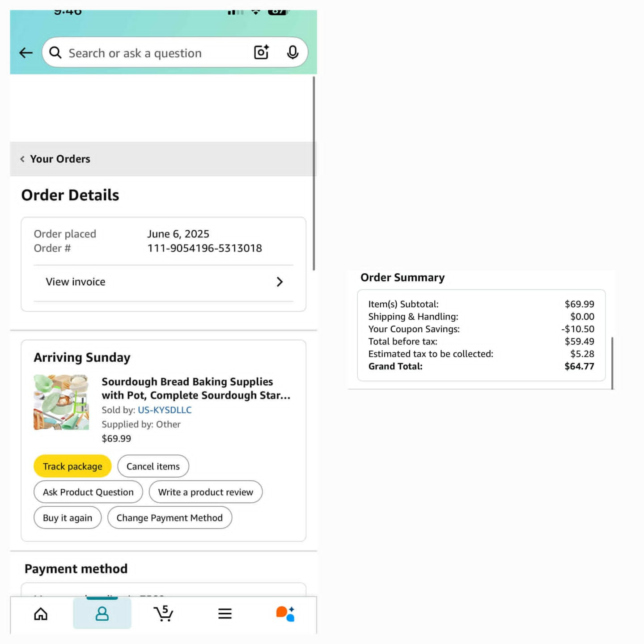This screenshot has width=644, height=644.
Task: Launch the Rufus AI assistant icon
Action: click(285, 614)
